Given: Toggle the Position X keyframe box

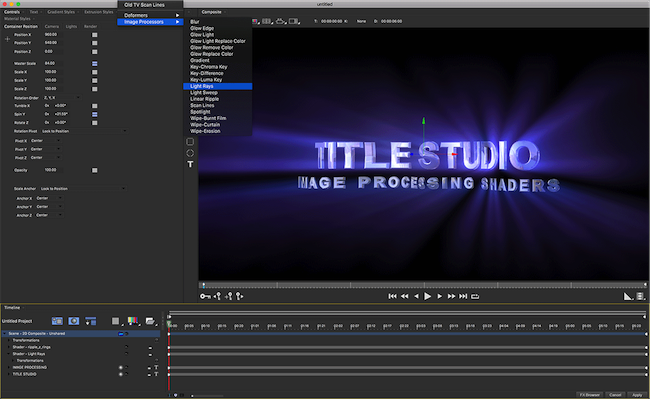Looking at the screenshot, I should click(x=95, y=35).
